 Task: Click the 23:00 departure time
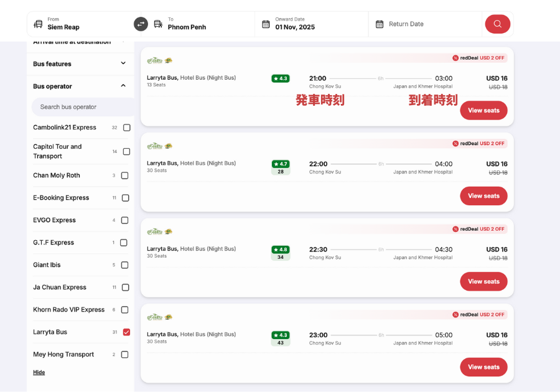318,335
